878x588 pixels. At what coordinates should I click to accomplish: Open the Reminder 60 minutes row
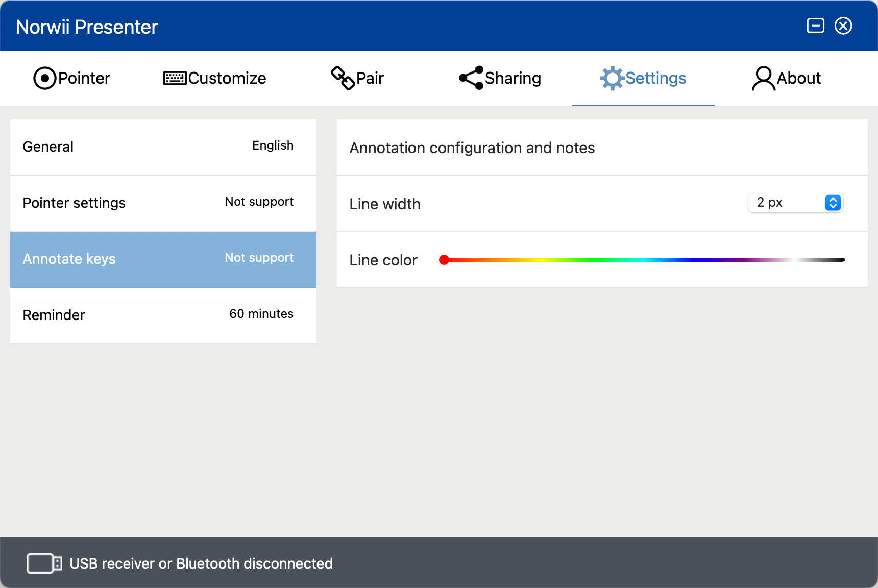163,315
